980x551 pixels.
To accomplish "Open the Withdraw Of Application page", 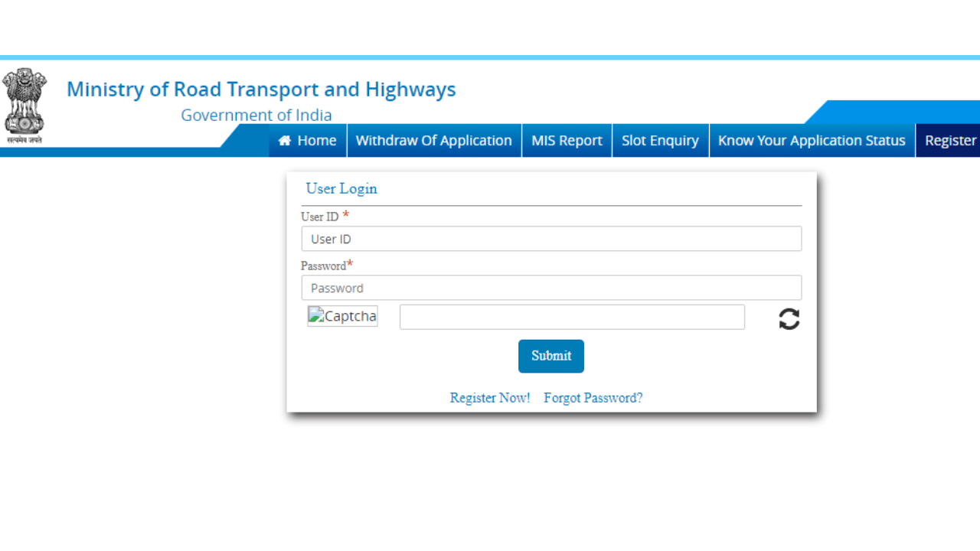I will pos(433,140).
